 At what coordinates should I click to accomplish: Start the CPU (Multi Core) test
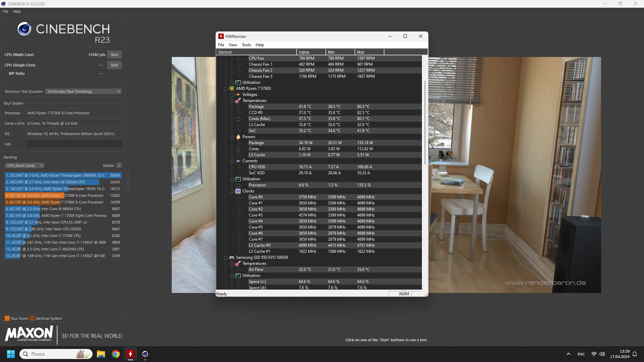click(x=114, y=55)
